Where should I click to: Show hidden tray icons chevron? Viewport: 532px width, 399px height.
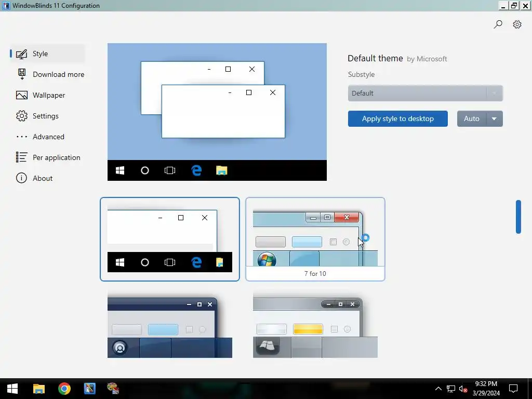pos(438,389)
